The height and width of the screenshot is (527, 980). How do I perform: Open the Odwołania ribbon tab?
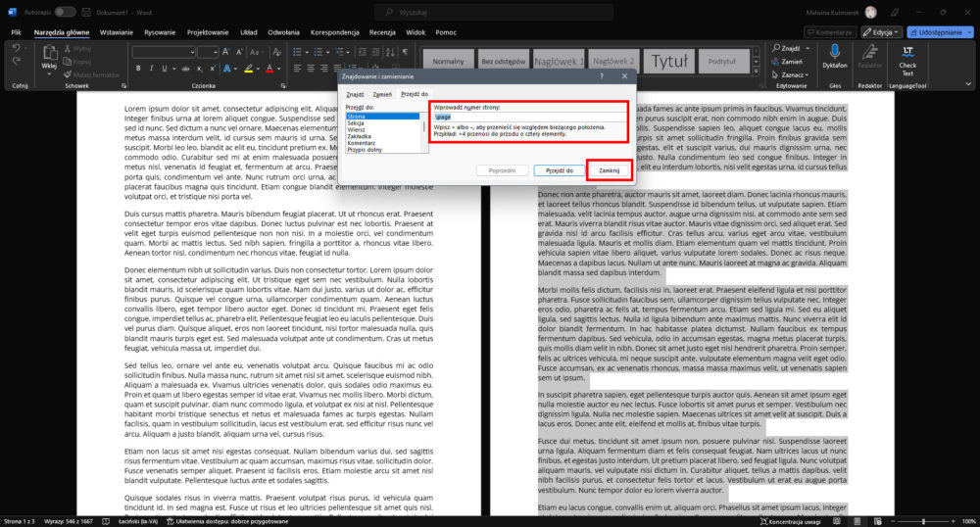284,32
